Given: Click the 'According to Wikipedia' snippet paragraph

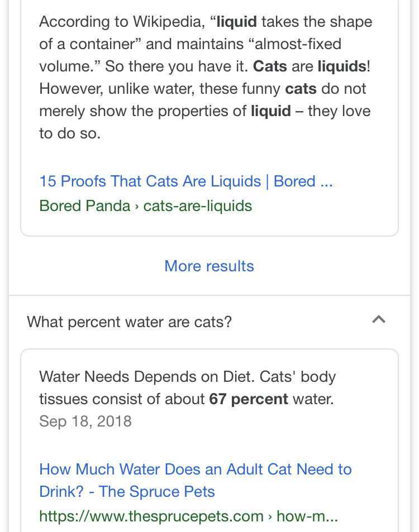Looking at the screenshot, I should point(204,78).
